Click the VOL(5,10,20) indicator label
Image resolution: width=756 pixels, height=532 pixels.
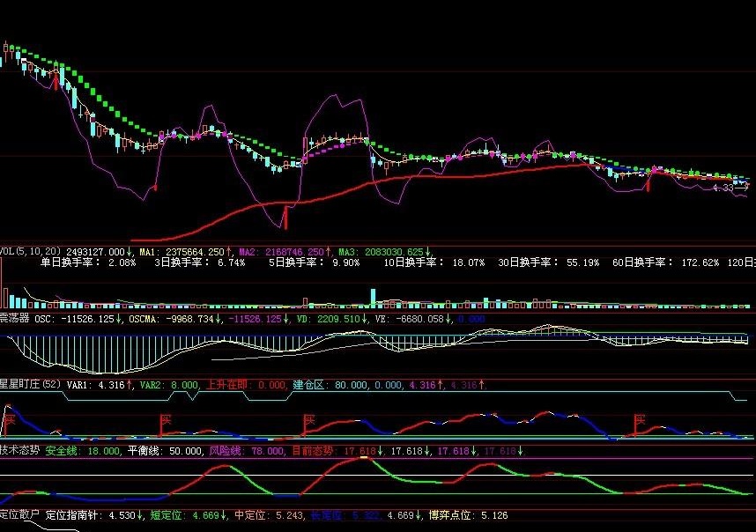(31, 252)
